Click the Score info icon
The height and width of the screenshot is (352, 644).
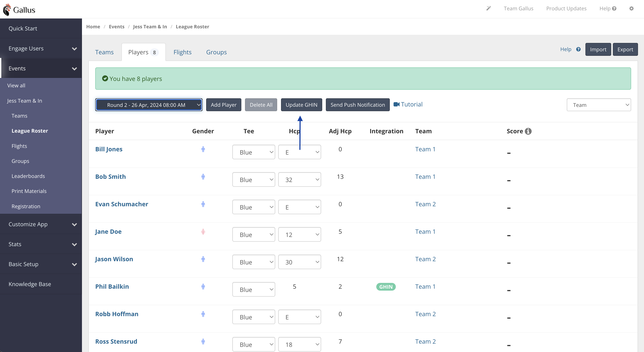(528, 131)
